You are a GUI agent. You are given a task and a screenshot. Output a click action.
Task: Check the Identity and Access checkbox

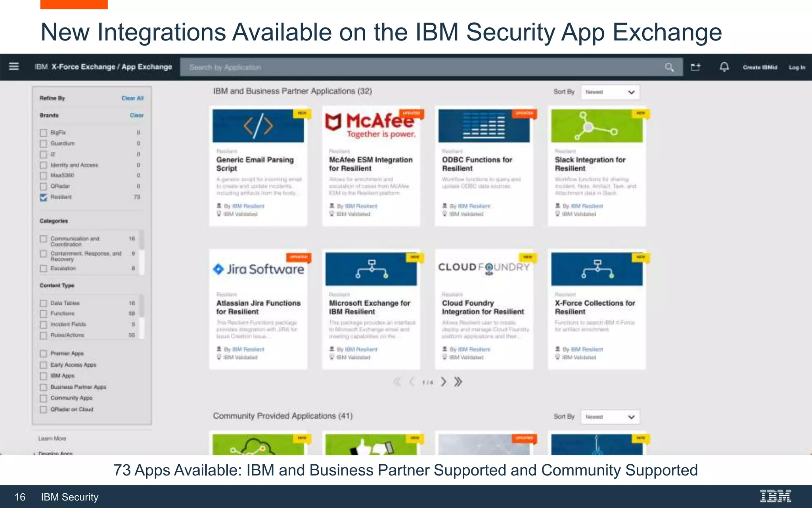43,165
